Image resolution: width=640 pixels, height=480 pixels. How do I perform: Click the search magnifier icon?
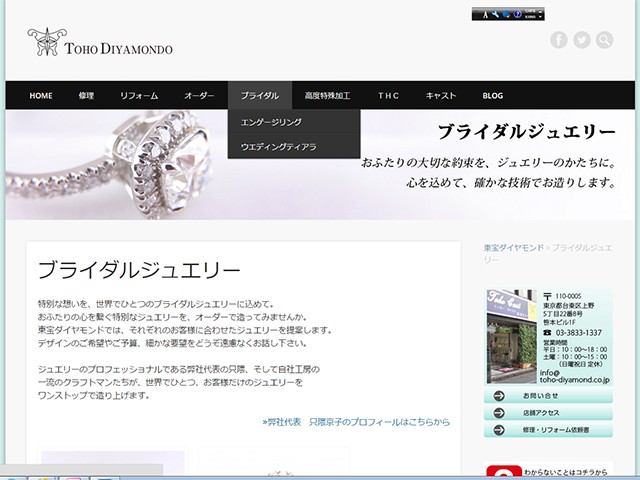[x=604, y=40]
